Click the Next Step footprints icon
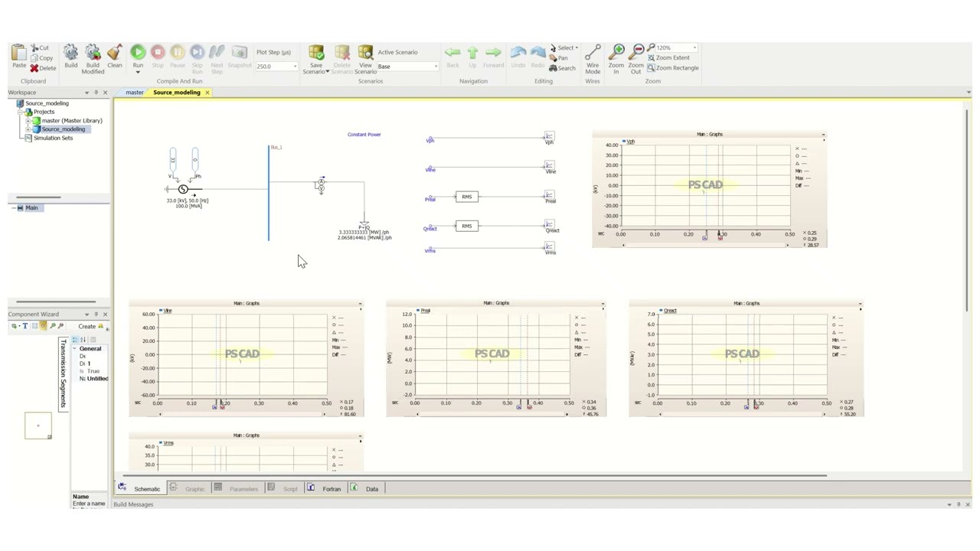 [217, 52]
